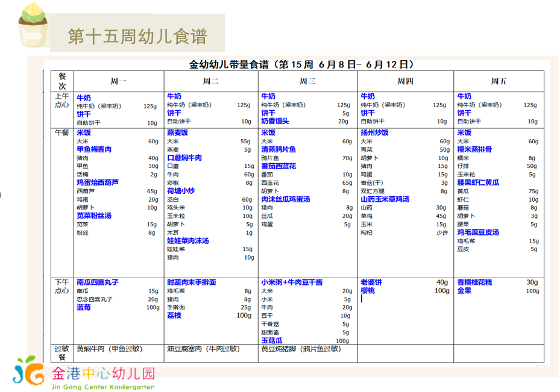560x392 pixels.
Task: Click the ingredient 话梅
Action: 83,175
